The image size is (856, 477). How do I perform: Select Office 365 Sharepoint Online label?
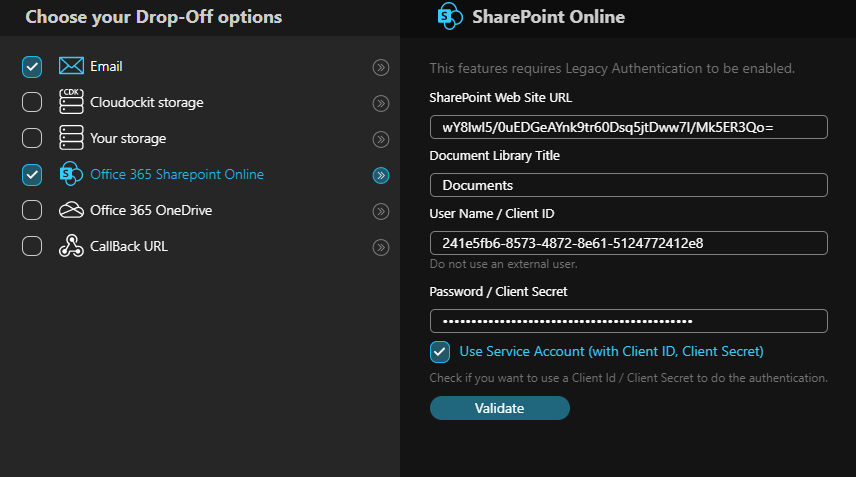tap(177, 175)
